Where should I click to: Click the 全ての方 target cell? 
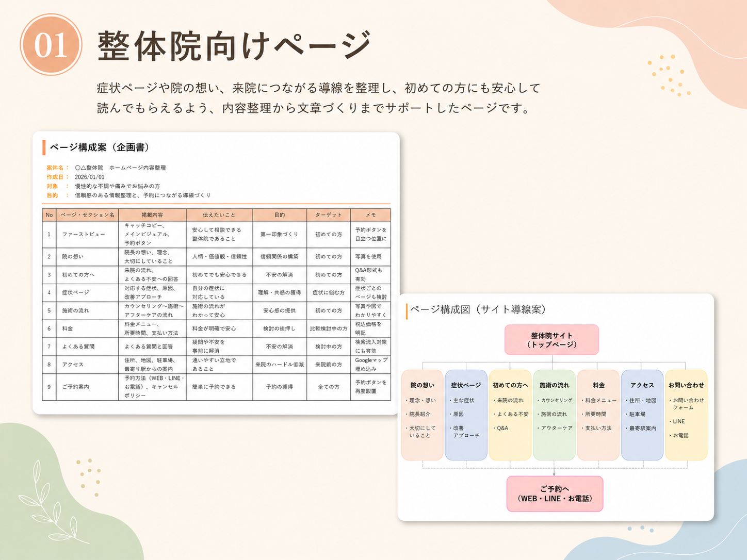329,387
